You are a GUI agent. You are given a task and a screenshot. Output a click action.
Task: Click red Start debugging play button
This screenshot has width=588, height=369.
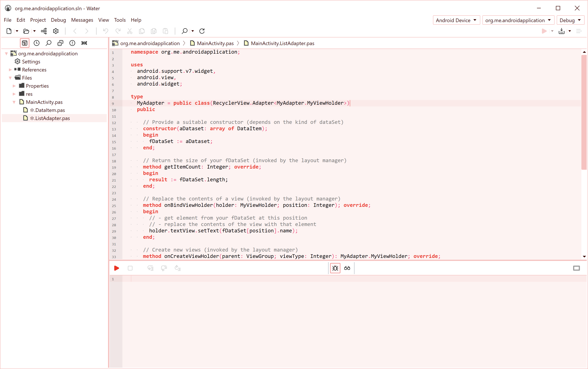[x=117, y=268]
